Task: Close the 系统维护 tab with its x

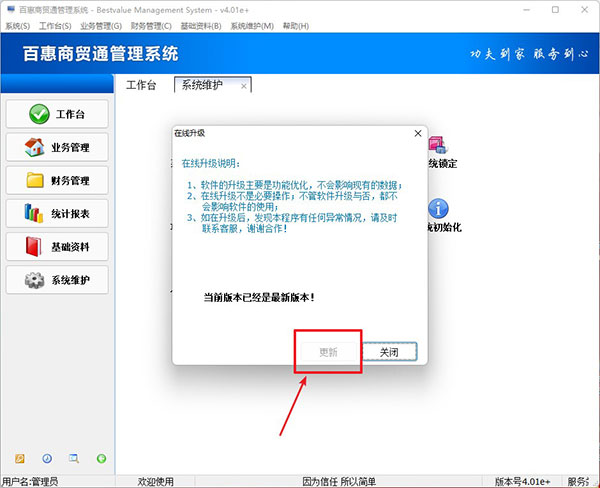Action: 243,87
